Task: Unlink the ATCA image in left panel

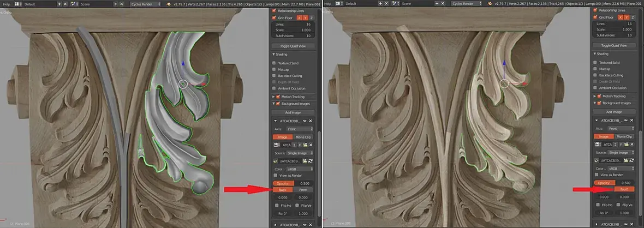Action: coord(311,145)
